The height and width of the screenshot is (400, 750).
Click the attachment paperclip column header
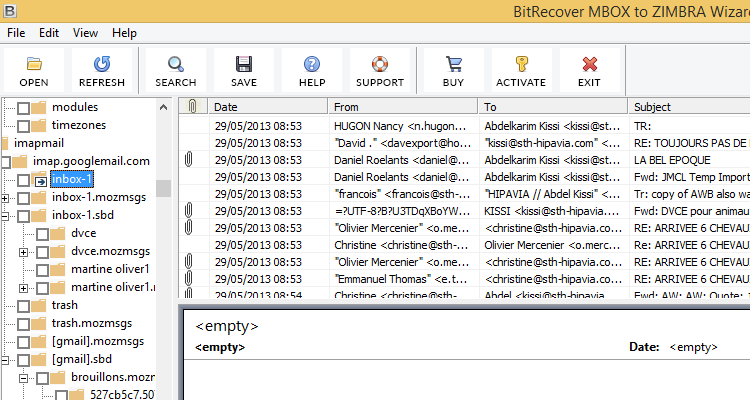click(x=193, y=106)
